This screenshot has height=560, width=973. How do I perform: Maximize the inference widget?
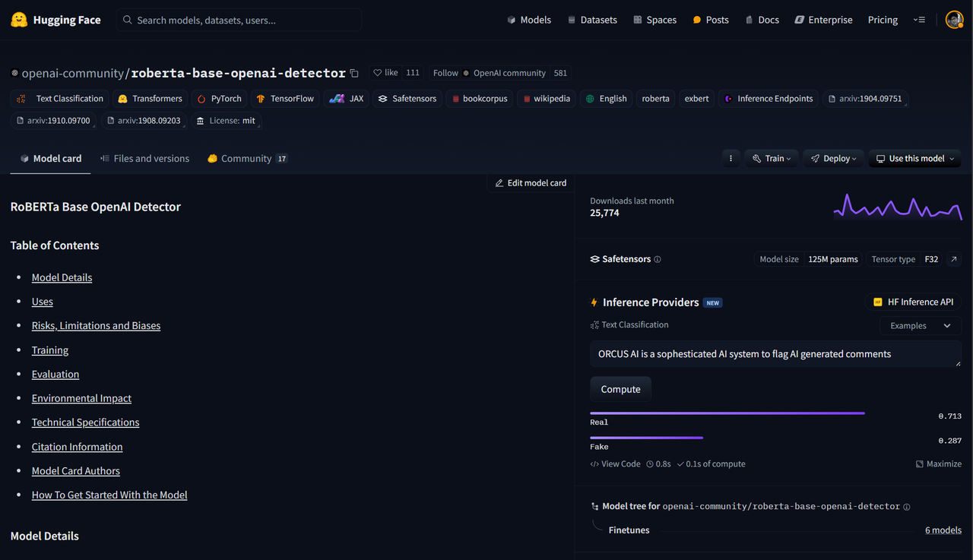tap(939, 464)
